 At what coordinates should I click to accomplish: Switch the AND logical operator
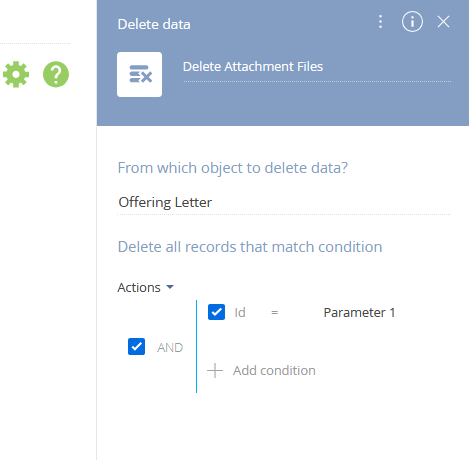click(170, 348)
